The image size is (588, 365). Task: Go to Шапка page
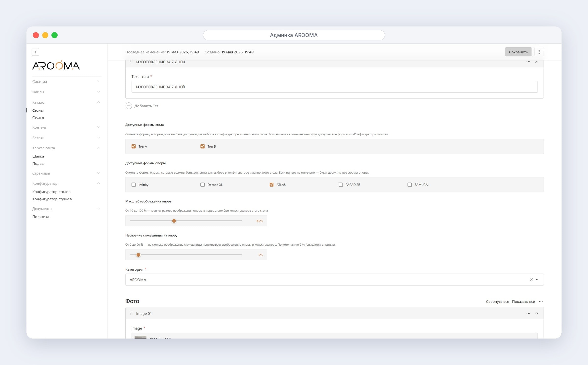(x=38, y=156)
